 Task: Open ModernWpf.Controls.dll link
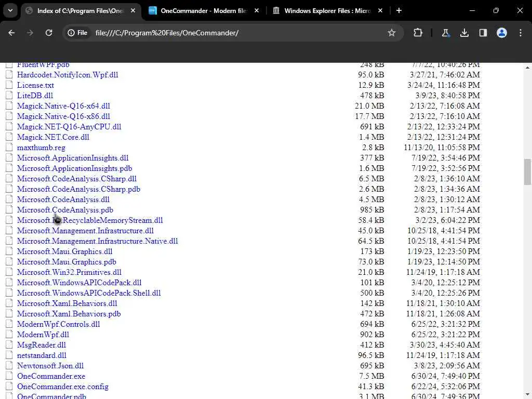click(x=58, y=324)
